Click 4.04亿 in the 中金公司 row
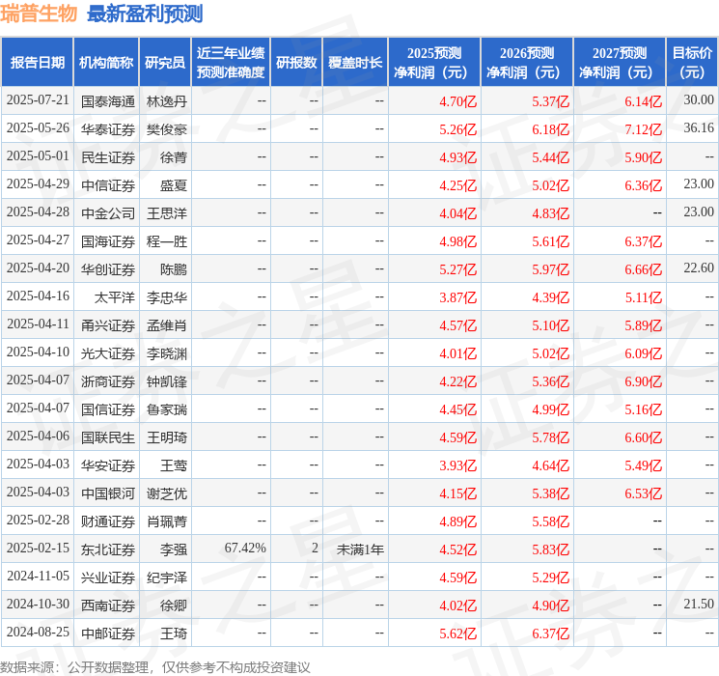Image resolution: width=719 pixels, height=676 pixels. tap(458, 214)
